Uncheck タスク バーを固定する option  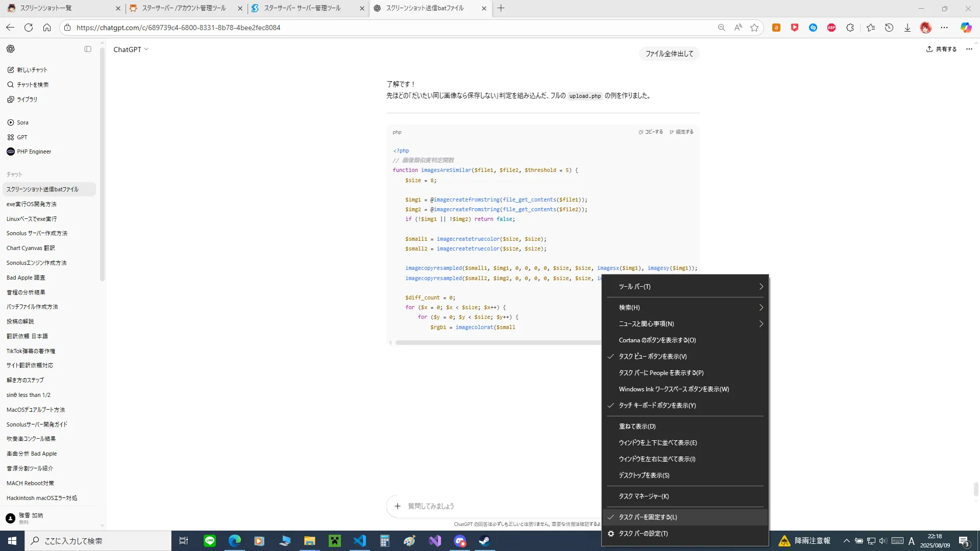pos(648,517)
